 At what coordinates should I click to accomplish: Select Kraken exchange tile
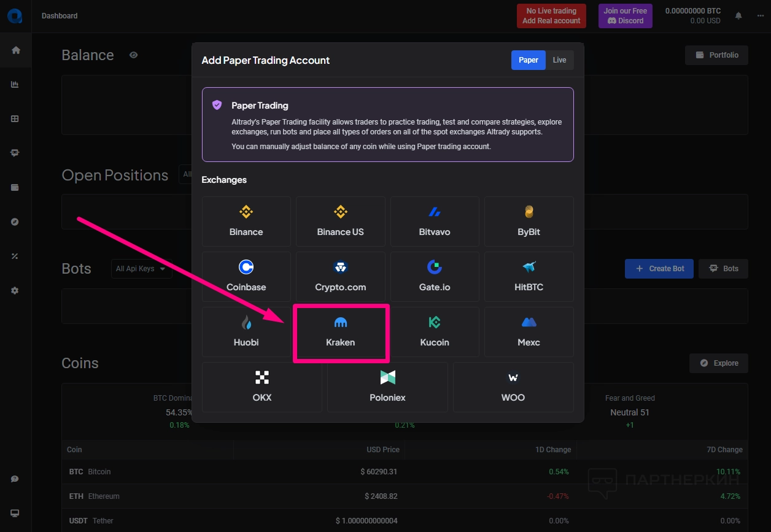[x=341, y=333]
